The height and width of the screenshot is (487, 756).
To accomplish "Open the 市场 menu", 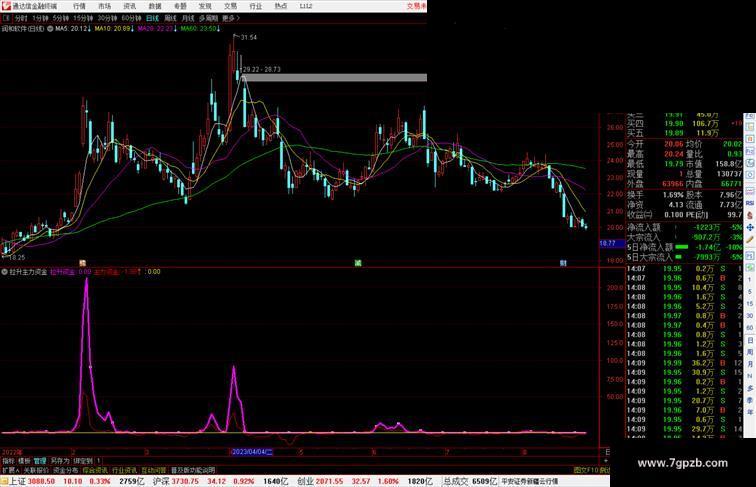I will (104, 6).
